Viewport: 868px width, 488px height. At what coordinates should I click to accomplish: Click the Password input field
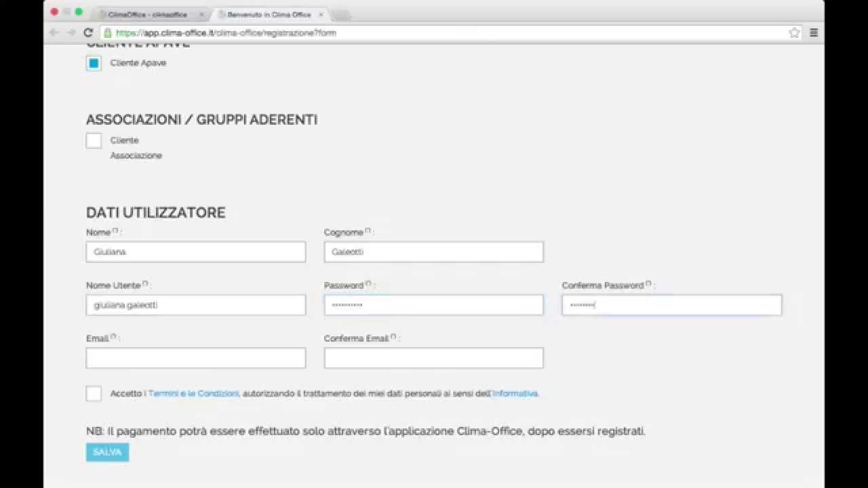(433, 305)
